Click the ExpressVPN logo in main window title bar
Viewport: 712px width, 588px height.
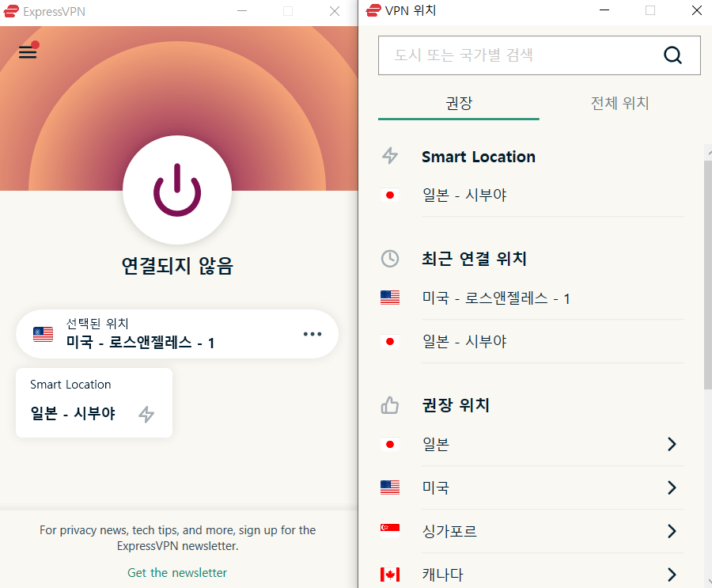[11, 11]
